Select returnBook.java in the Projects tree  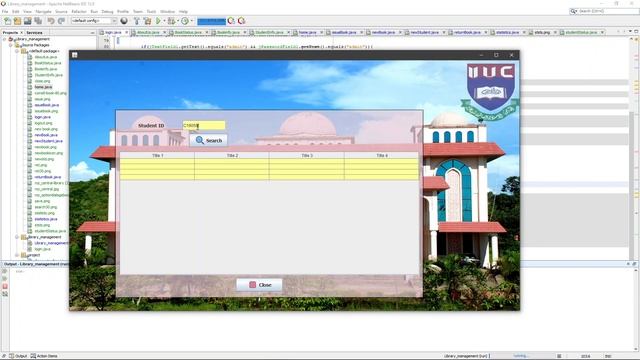[47, 177]
